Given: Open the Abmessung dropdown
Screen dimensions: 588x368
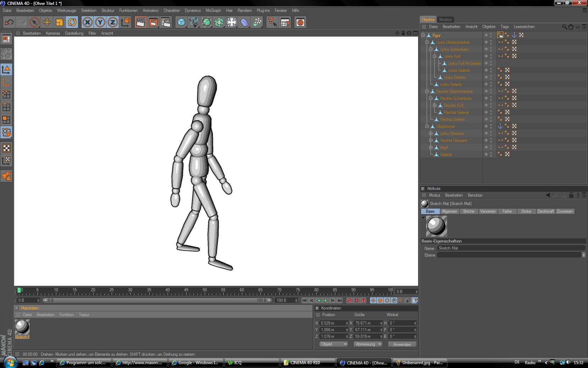Looking at the screenshot, I should (367, 344).
